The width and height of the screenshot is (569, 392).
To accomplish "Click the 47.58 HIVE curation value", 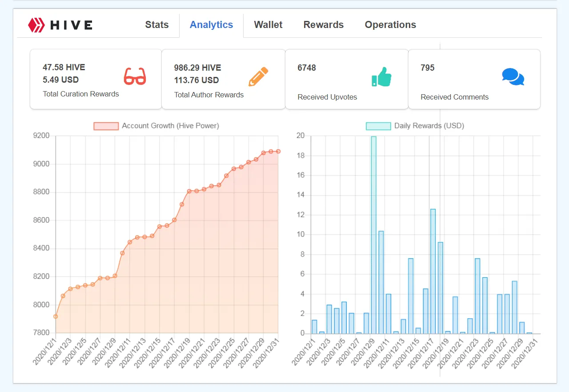I will [x=64, y=68].
